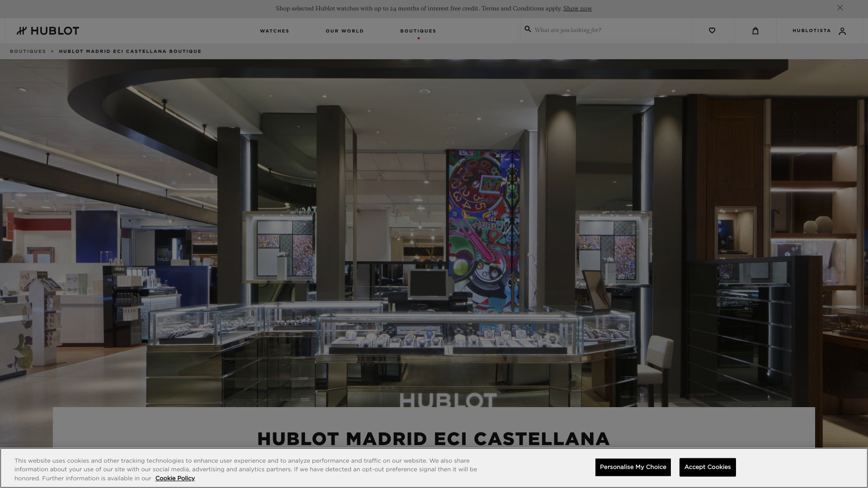868x488 pixels.
Task: Accept cookies with the Accept Cookies button
Action: [708, 467]
